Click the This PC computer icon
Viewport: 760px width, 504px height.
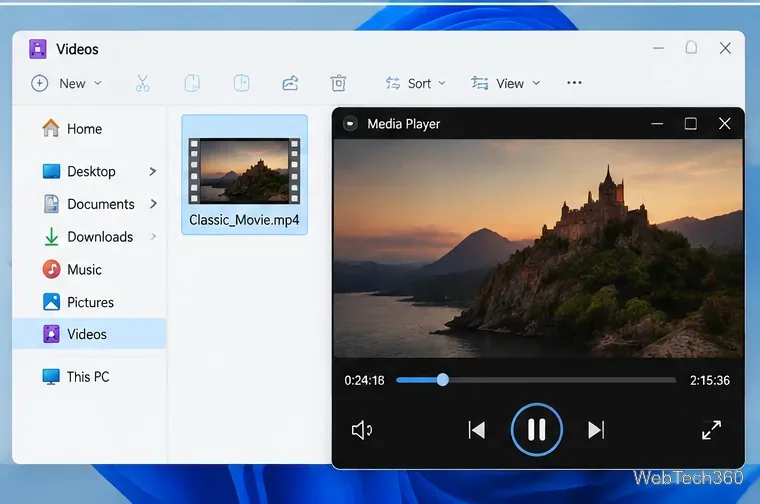pyautogui.click(x=51, y=377)
